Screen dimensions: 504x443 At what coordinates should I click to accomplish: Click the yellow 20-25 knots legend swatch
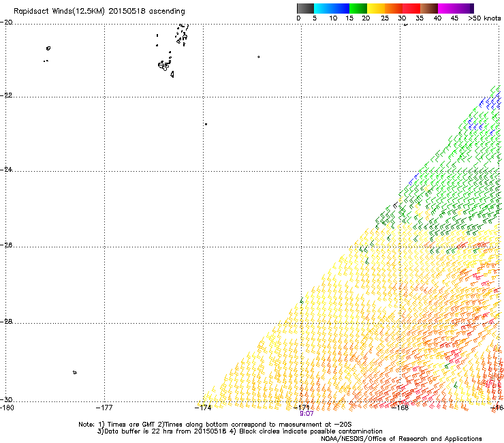click(x=376, y=8)
